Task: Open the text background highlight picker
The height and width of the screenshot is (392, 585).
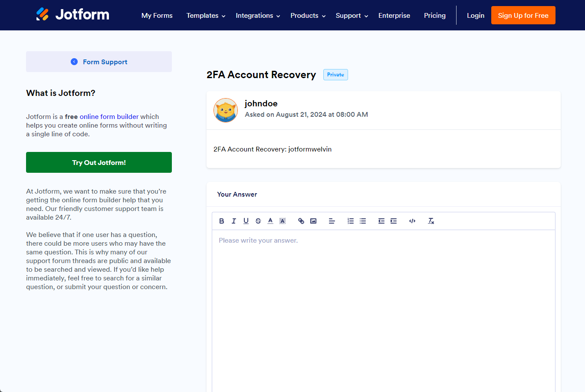Action: pyautogui.click(x=283, y=221)
